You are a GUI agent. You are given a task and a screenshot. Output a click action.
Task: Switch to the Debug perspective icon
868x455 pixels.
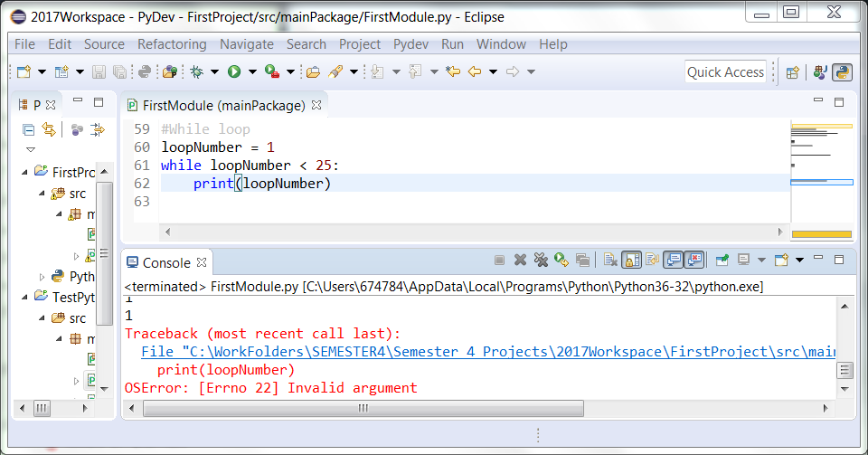pyautogui.click(x=820, y=72)
